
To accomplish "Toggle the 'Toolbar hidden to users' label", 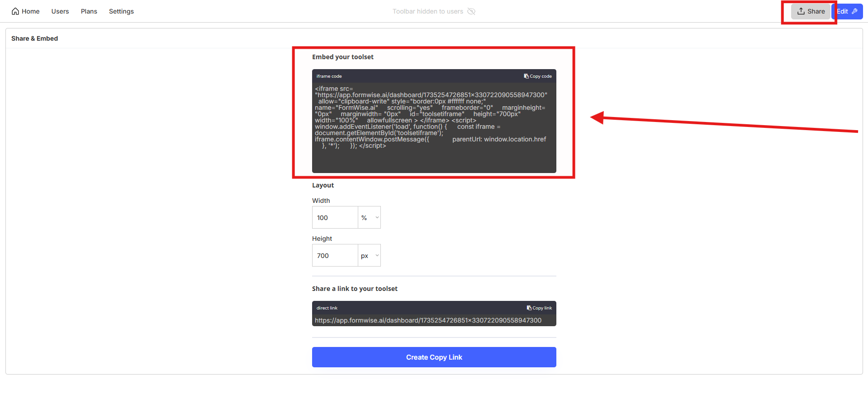I will pos(427,11).
